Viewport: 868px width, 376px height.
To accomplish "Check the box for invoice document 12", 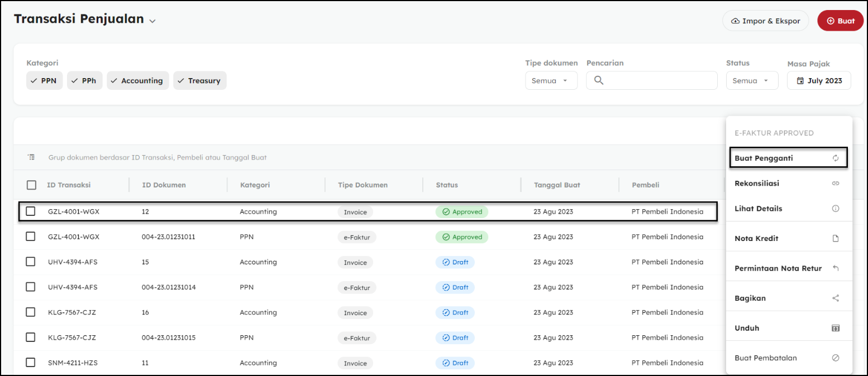I will [31, 211].
